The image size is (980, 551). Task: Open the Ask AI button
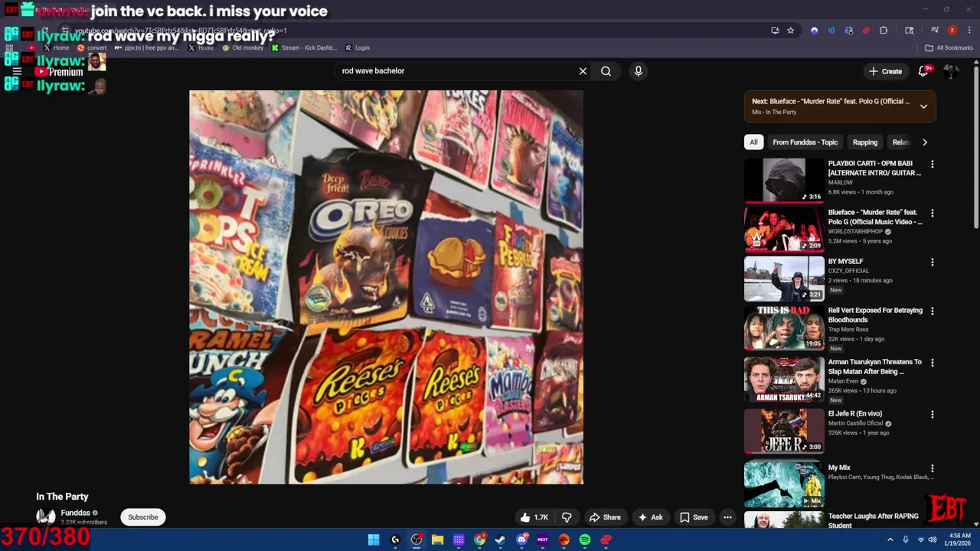(651, 517)
